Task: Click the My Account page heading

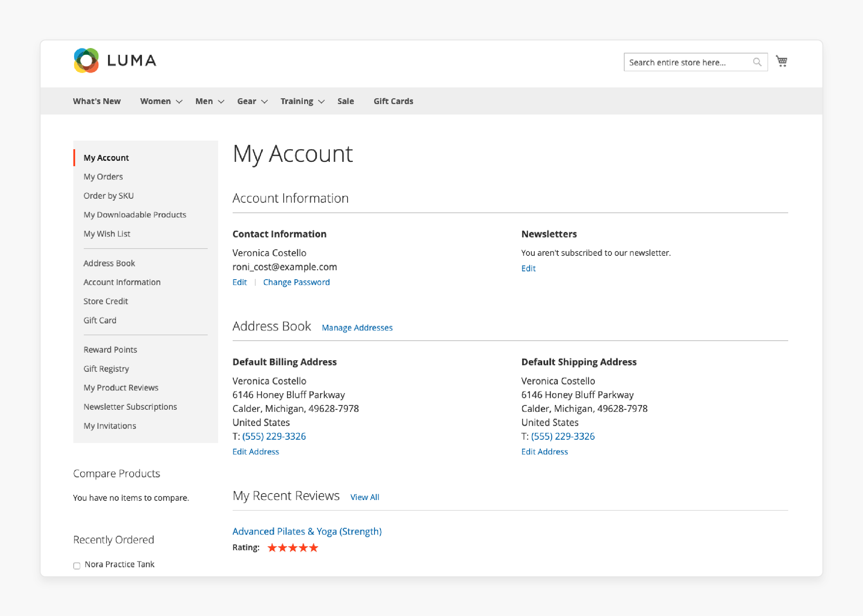Action: [x=293, y=154]
